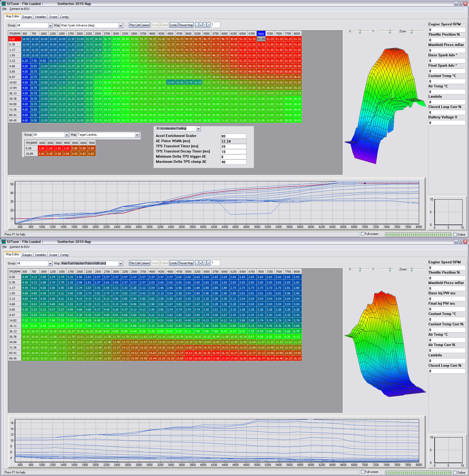Click the divide operator button in the Spark Advance window
Screen dimensions: 469x476
click(x=208, y=25)
